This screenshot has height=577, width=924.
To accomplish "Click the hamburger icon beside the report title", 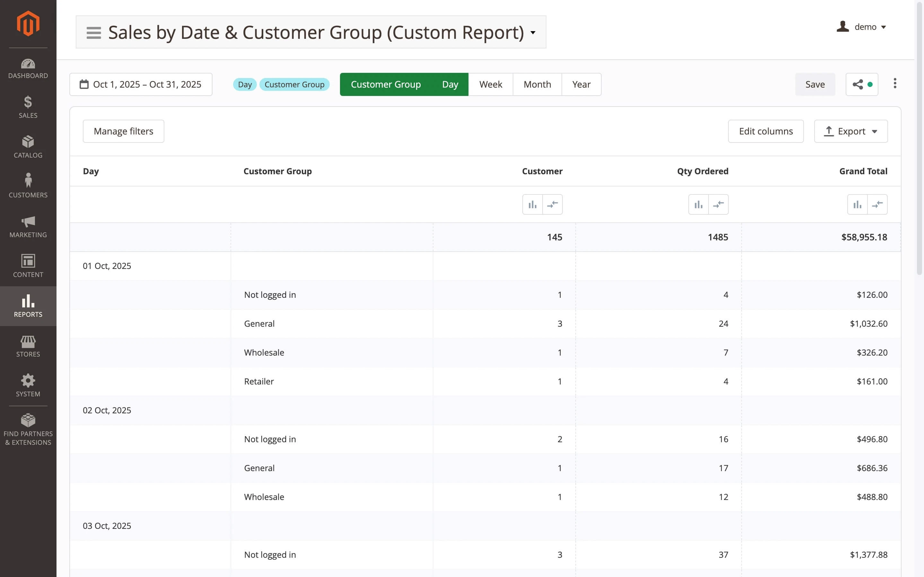I will pyautogui.click(x=93, y=32).
